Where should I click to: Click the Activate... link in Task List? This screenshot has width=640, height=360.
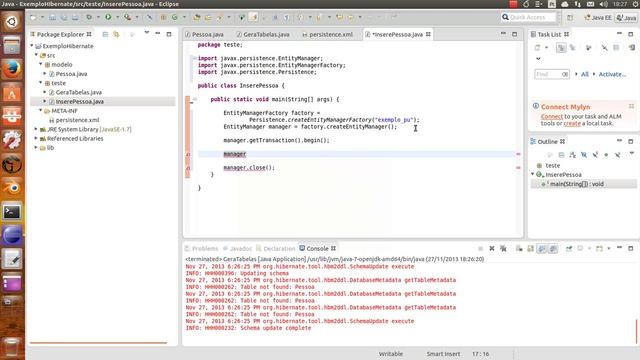(612, 74)
